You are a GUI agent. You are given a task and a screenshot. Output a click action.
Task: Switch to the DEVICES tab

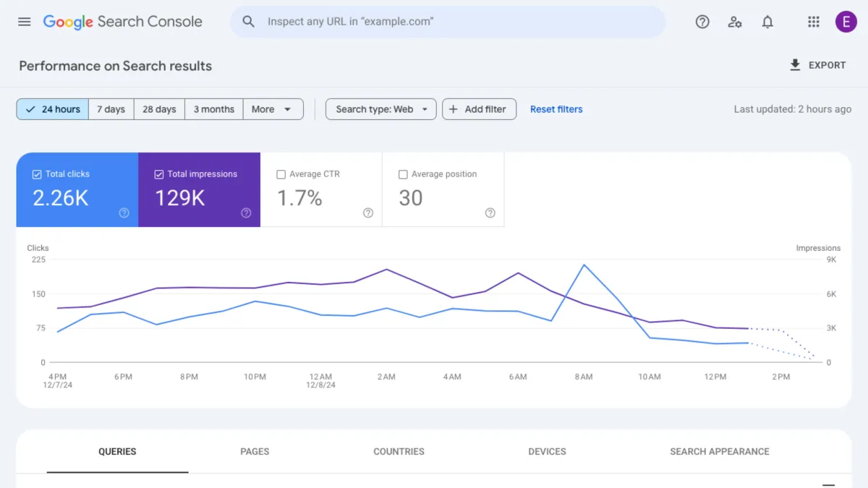(546, 451)
